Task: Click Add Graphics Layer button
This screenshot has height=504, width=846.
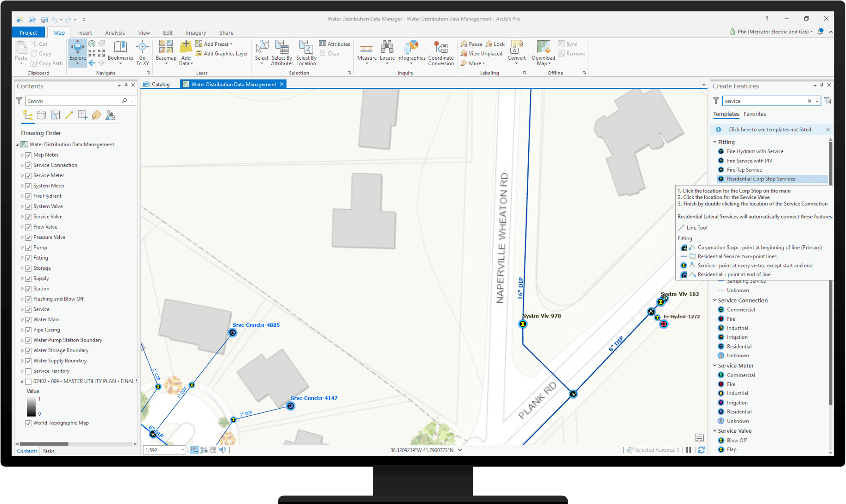Action: (x=222, y=54)
